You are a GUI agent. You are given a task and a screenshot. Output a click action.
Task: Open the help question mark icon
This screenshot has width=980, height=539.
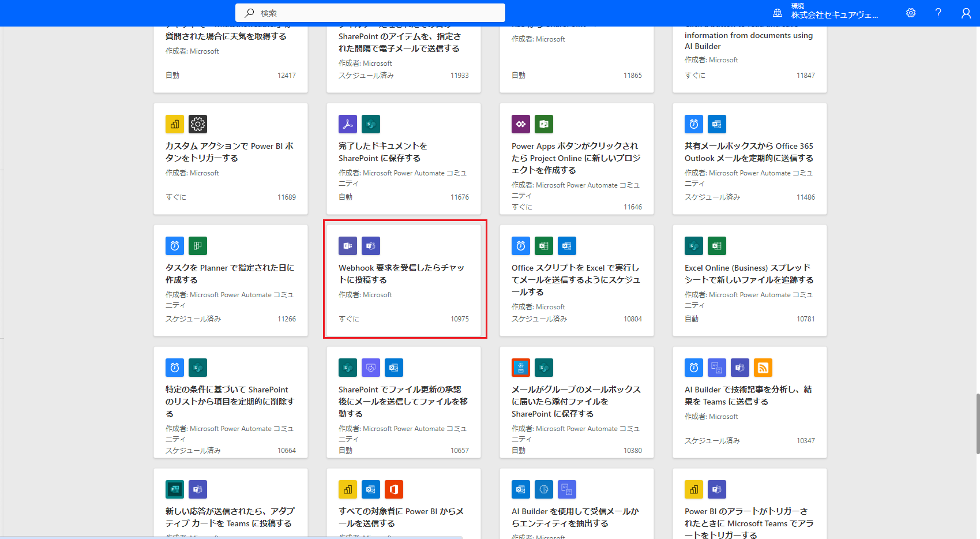938,13
